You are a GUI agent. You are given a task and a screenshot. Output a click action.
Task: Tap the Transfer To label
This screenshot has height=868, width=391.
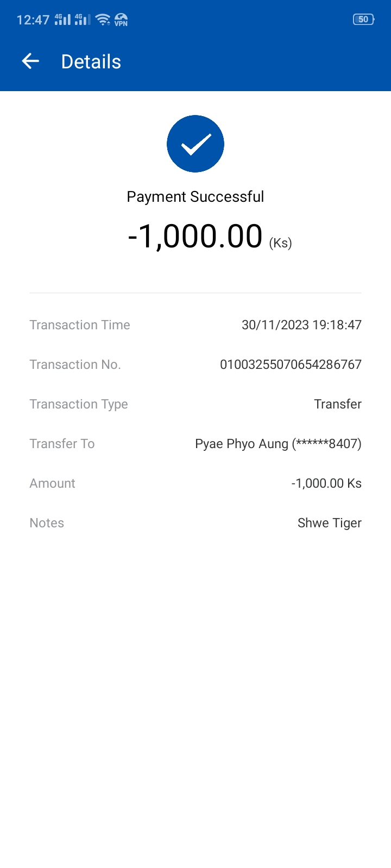(62, 444)
